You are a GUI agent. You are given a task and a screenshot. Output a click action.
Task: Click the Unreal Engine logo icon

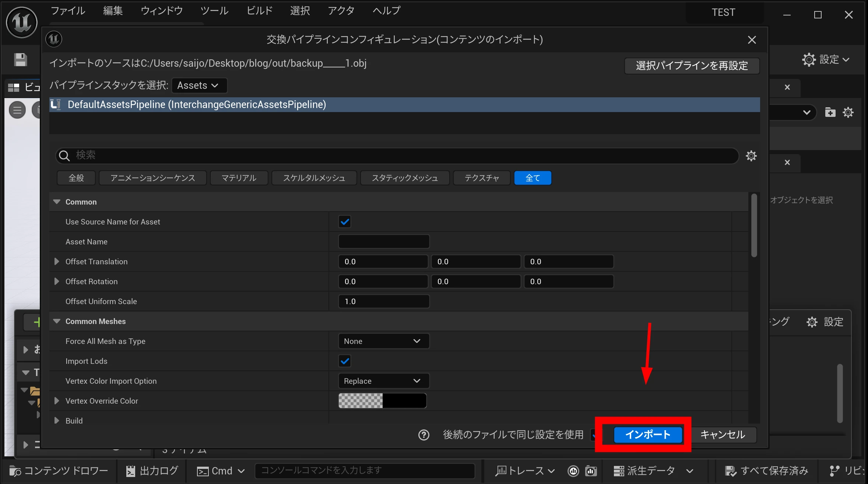[x=22, y=22]
